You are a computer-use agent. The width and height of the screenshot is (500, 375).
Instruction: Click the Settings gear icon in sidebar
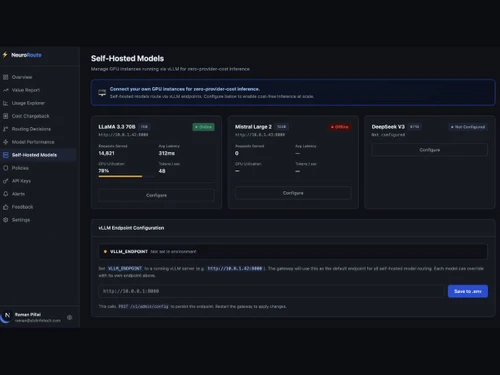pos(5,220)
